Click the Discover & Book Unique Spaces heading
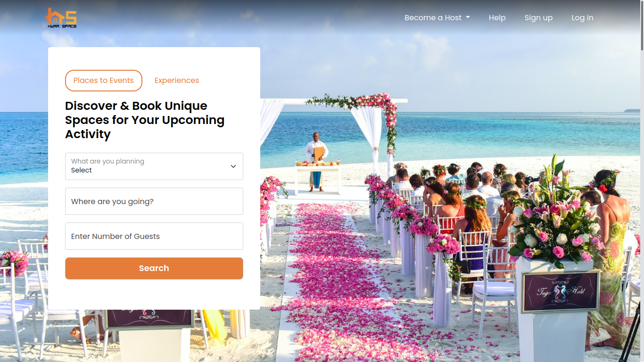 pyautogui.click(x=145, y=120)
